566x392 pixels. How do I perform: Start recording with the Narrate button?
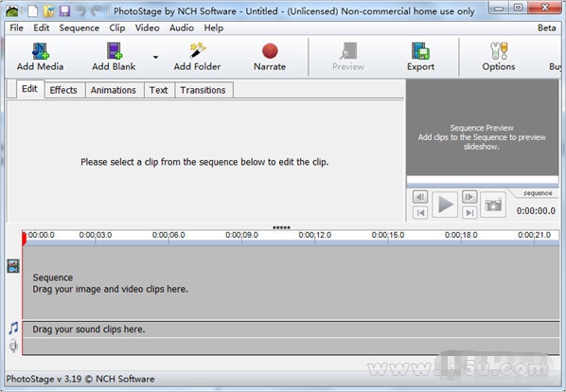(270, 57)
